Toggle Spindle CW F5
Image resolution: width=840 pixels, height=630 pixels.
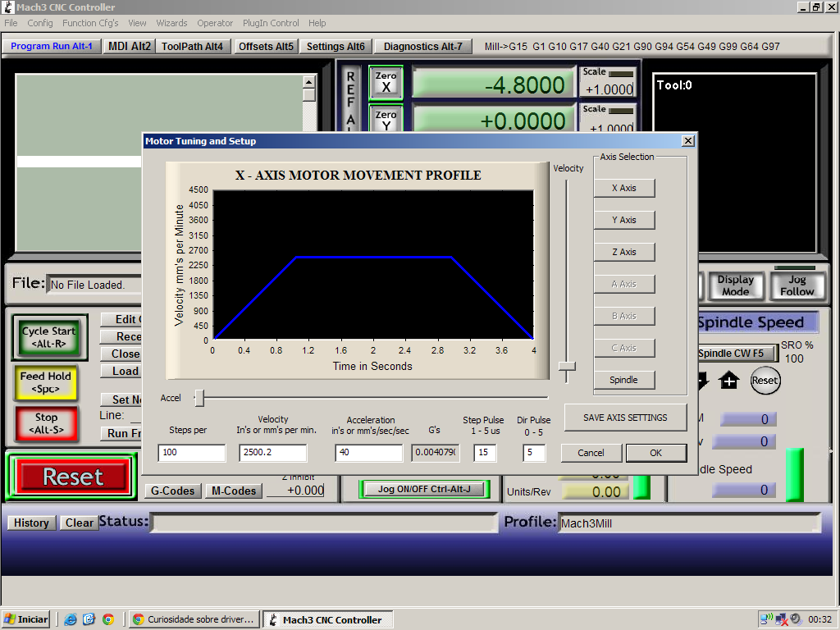point(737,353)
